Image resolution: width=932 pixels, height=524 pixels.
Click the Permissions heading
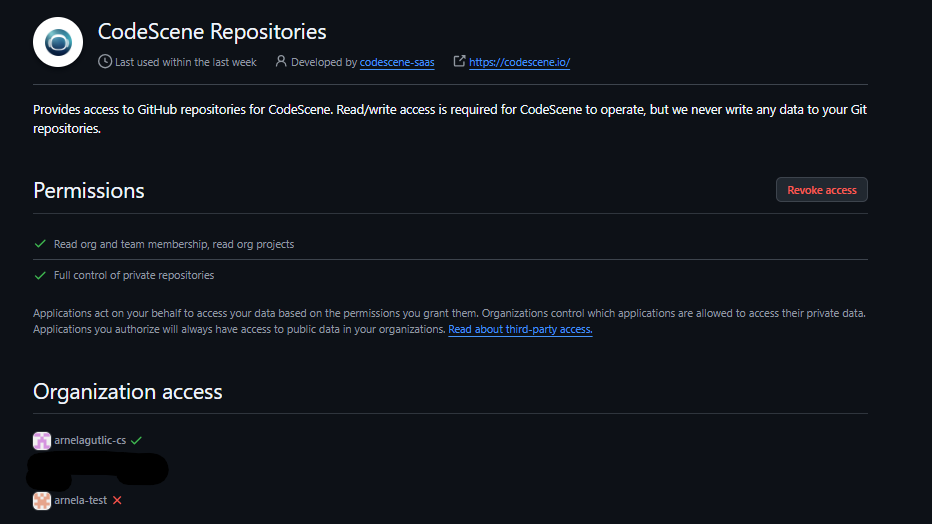[89, 191]
